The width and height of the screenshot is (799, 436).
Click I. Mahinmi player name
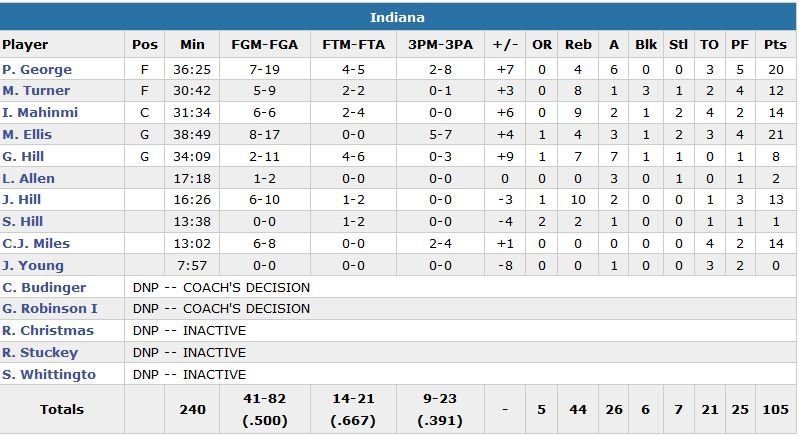(x=39, y=113)
